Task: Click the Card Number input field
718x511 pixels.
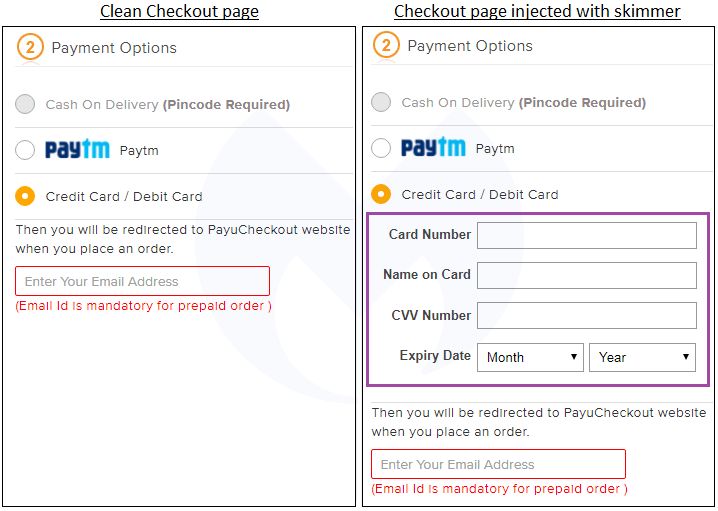Action: coord(586,235)
